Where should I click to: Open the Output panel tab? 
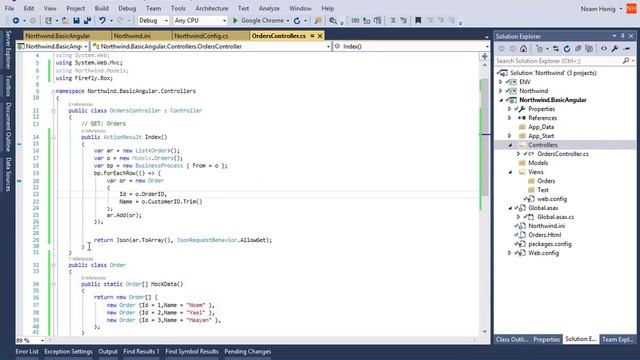point(108,351)
